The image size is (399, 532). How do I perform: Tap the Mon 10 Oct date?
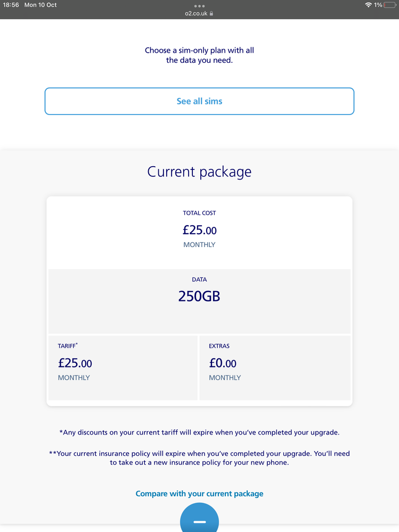[40, 5]
